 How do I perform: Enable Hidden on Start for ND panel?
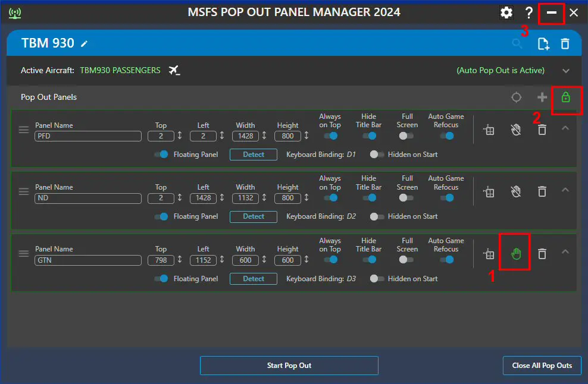pos(377,216)
